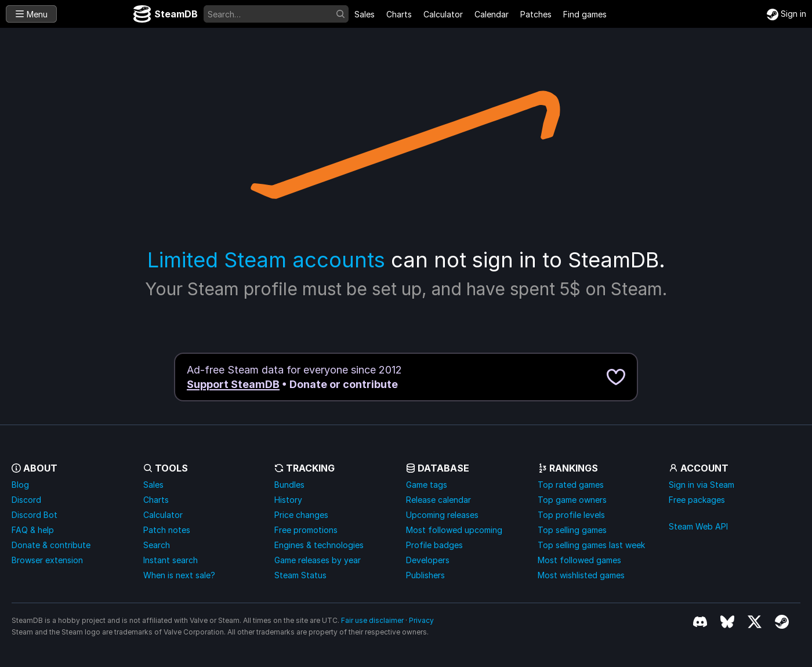Image resolution: width=812 pixels, height=667 pixels.
Task: Open Charts in top navigation
Action: [x=399, y=14]
